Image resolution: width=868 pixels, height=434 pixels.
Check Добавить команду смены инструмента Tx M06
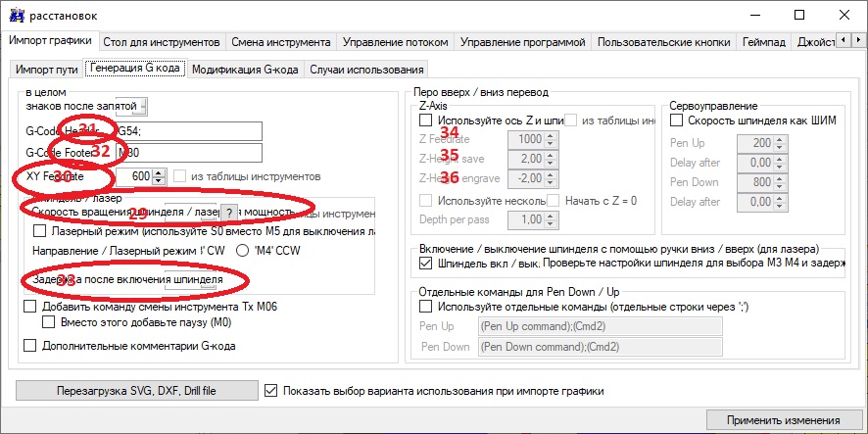(x=30, y=307)
